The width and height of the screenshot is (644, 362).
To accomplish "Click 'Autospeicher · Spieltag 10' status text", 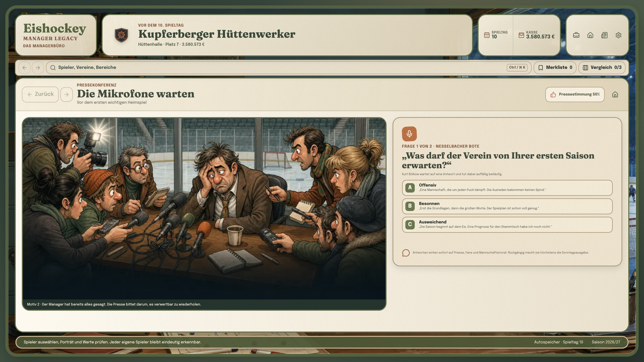I will [558, 342].
